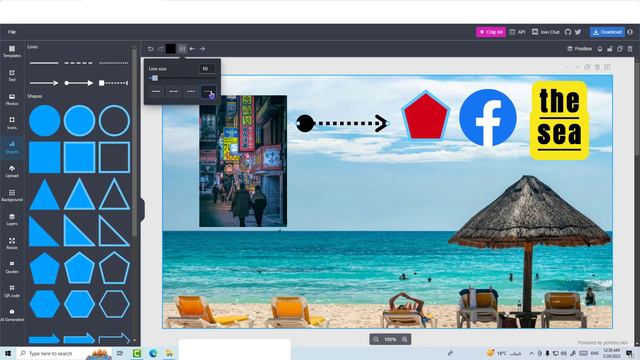Add a dotted line from Lines
Image resolution: width=640 pixels, height=360 pixels.
click(114, 63)
